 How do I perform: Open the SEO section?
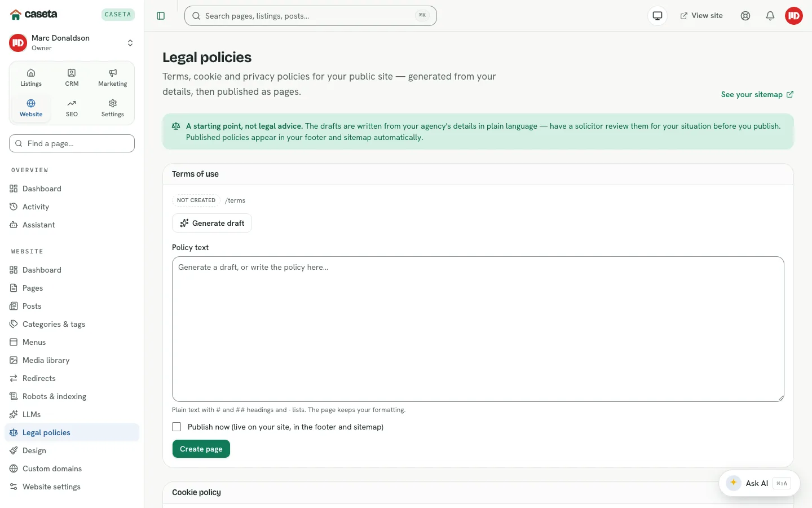point(72,108)
